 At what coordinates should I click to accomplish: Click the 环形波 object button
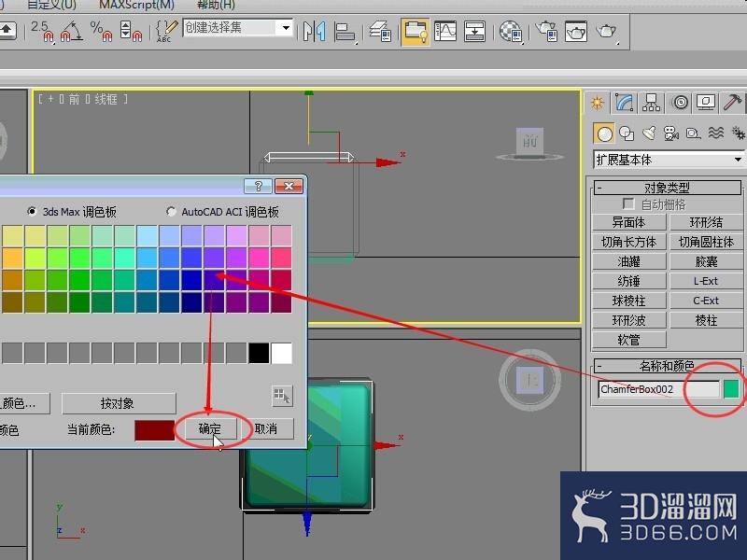(628, 320)
